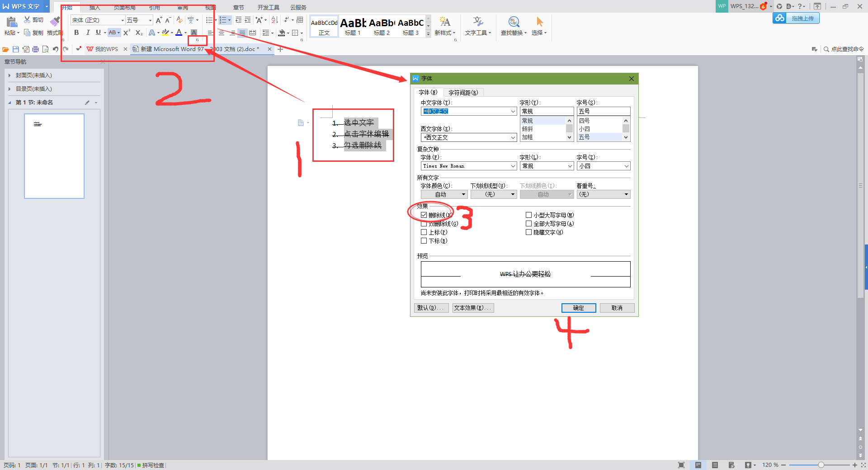Click the 标题 1 heading style
Image resolution: width=868 pixels, height=470 pixels.
(353, 26)
